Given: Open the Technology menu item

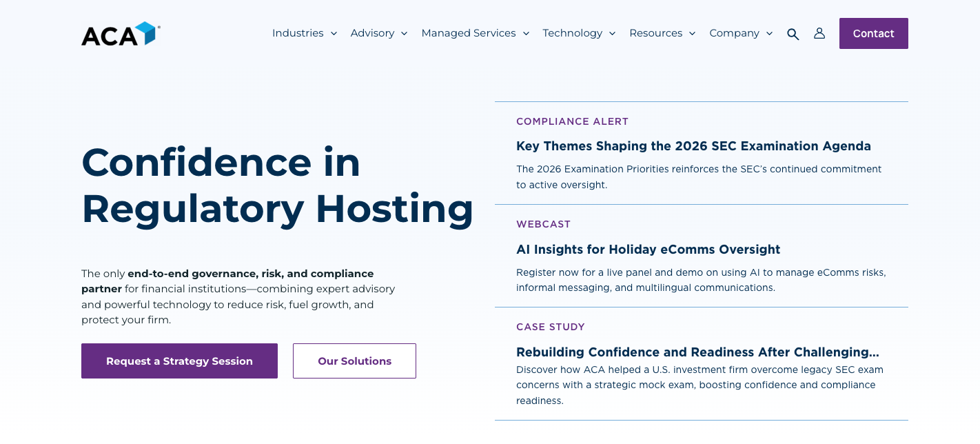Looking at the screenshot, I should [x=572, y=33].
